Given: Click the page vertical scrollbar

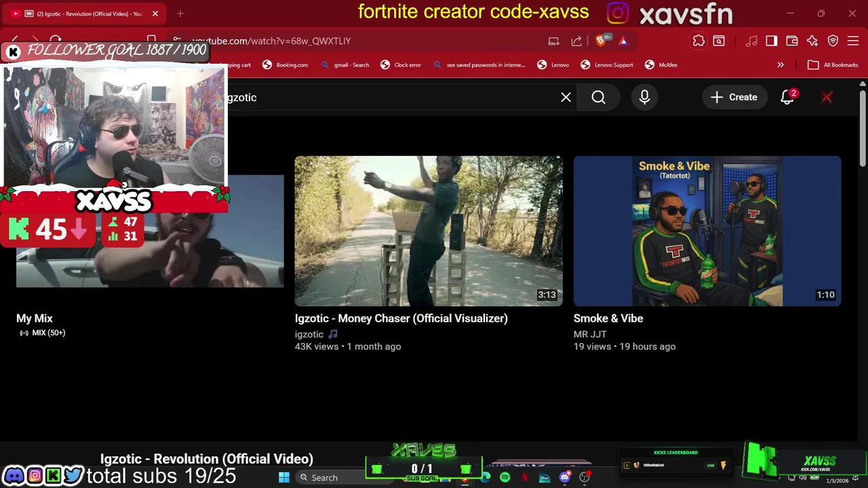Looking at the screenshot, I should click(863, 129).
